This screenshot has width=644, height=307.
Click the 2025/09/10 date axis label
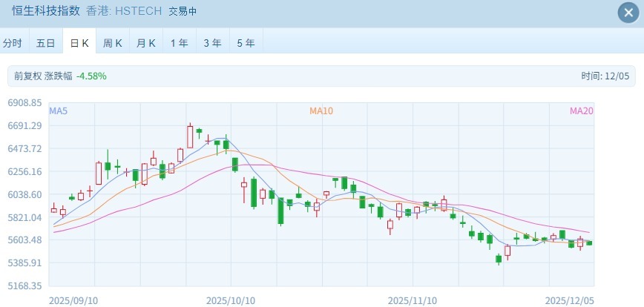click(72, 300)
